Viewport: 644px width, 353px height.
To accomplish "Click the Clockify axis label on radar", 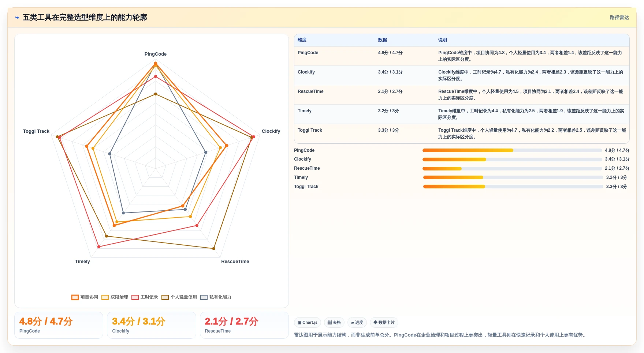I will (x=271, y=131).
